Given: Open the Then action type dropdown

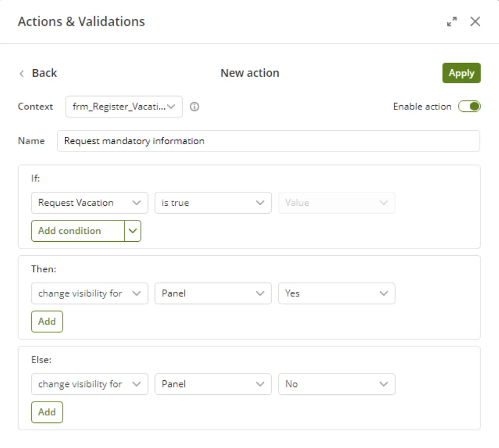Looking at the screenshot, I should [90, 293].
